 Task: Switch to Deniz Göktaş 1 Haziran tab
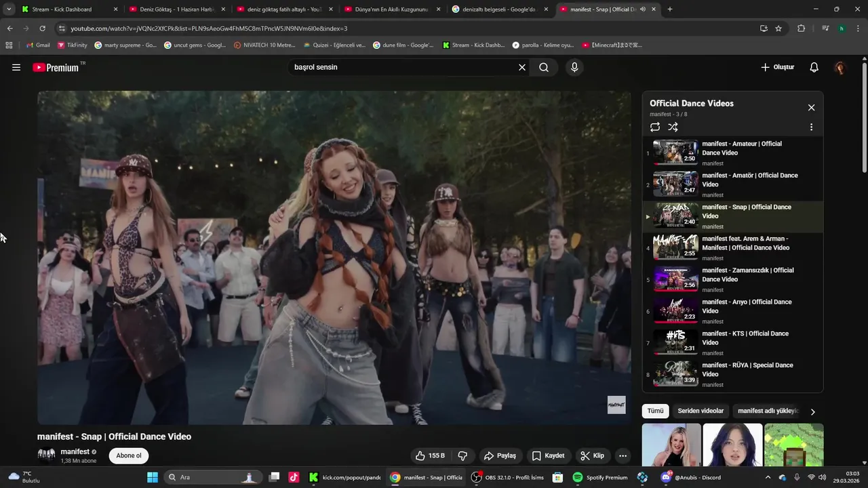(176, 9)
